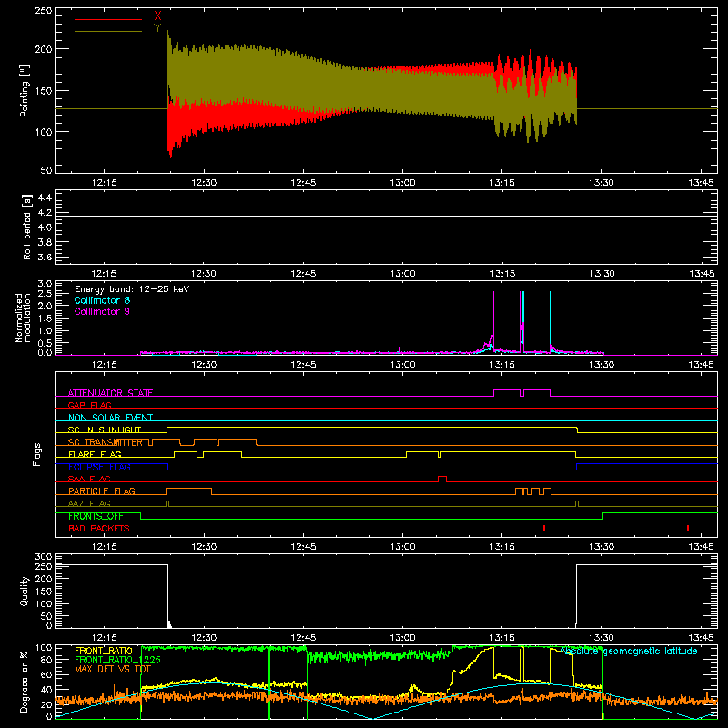This screenshot has height=728, width=728.
Task: Click the 'Roll period [s]' axis title
Action: [x=27, y=227]
